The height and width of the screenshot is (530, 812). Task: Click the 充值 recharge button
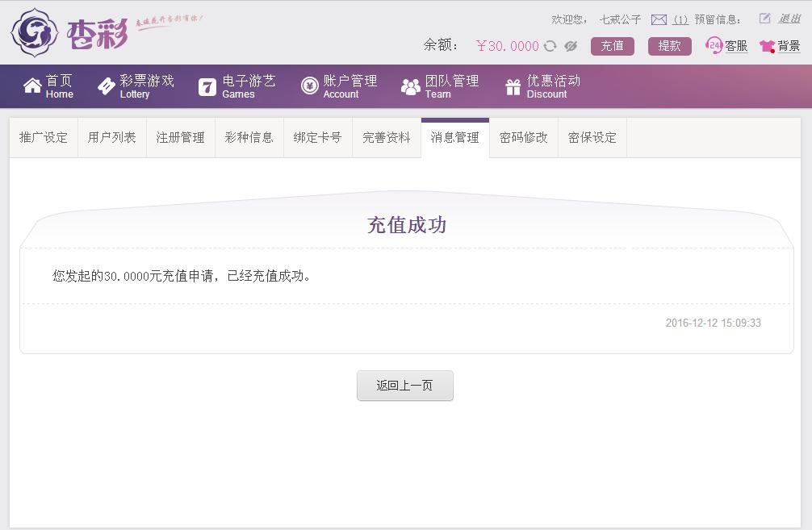(613, 46)
